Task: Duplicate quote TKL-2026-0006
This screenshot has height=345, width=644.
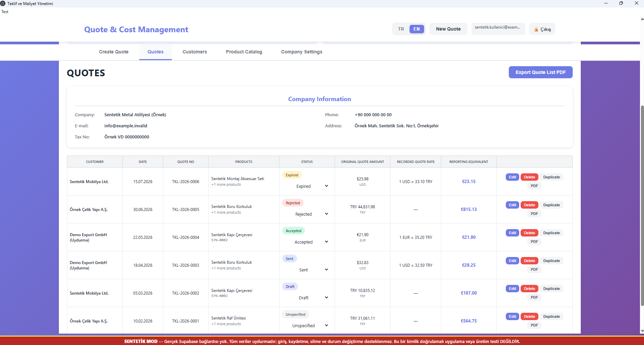Action: 552,177
